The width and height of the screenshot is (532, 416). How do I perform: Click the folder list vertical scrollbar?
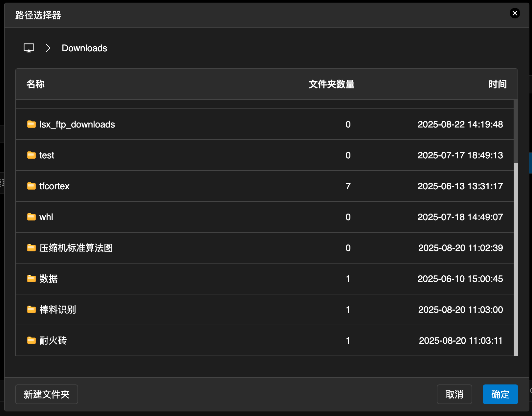click(x=516, y=259)
